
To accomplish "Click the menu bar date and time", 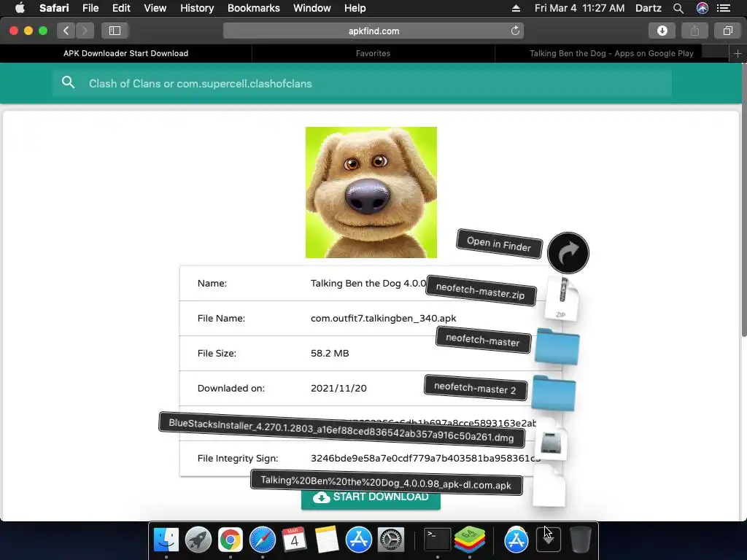I will pos(579,8).
